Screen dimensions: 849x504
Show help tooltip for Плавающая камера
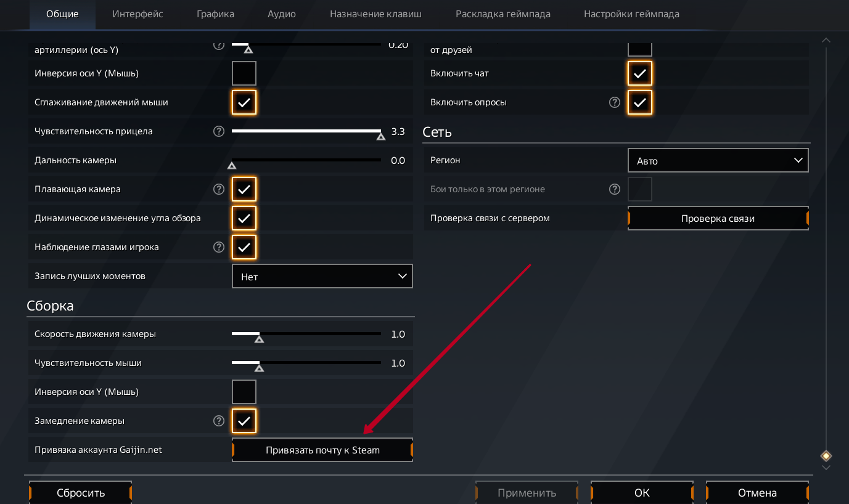[218, 189]
